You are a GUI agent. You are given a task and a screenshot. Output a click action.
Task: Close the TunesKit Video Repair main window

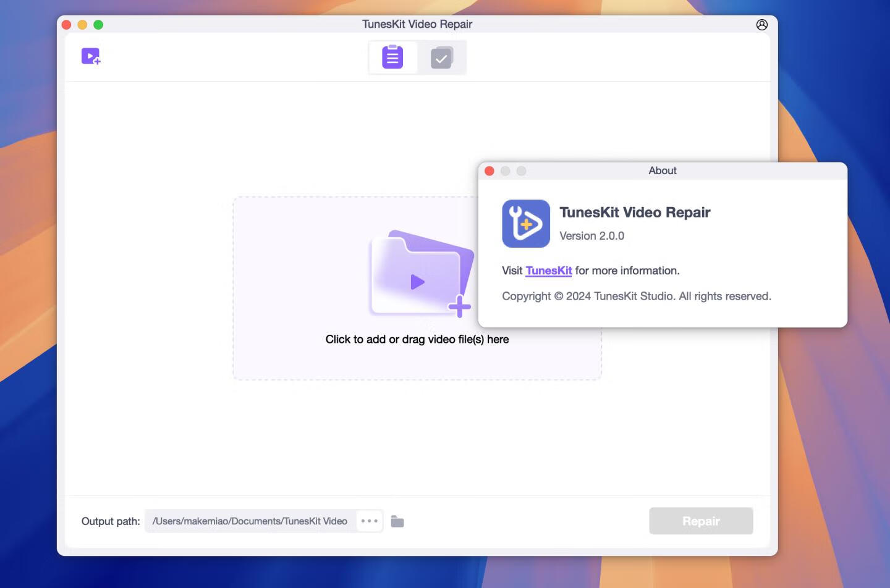67,25
